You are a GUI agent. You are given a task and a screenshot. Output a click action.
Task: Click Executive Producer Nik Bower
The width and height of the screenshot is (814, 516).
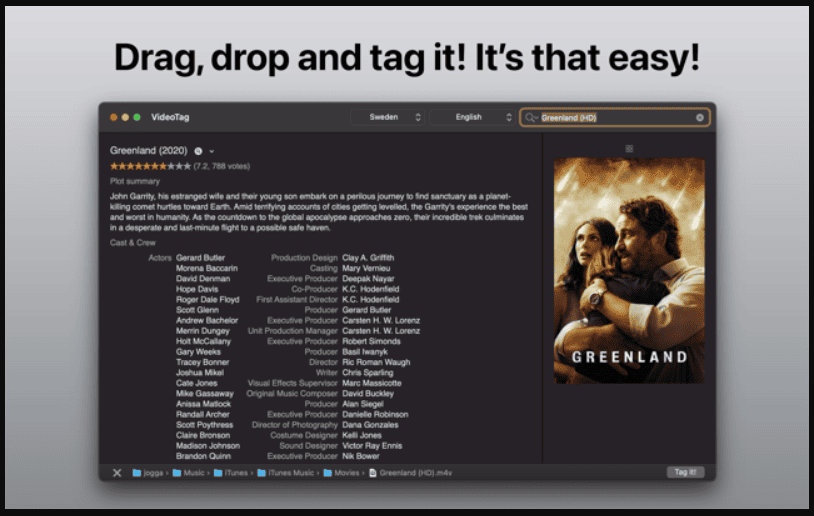pyautogui.click(x=361, y=456)
